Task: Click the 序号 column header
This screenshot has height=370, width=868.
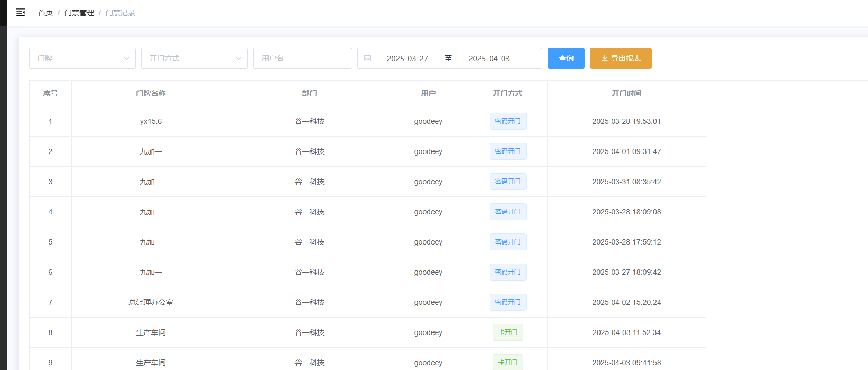Action: coord(50,93)
